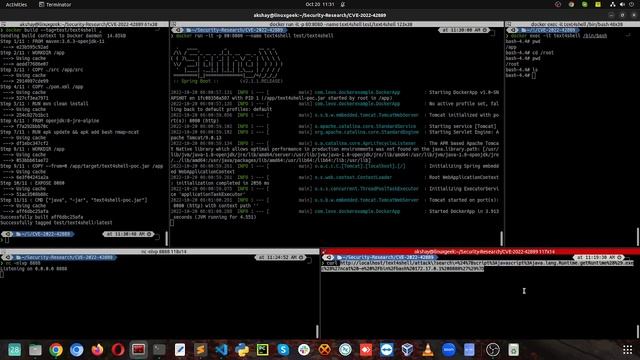640x360 pixels.
Task: Open the GNOME Terminal dock icon
Action: click(159, 350)
